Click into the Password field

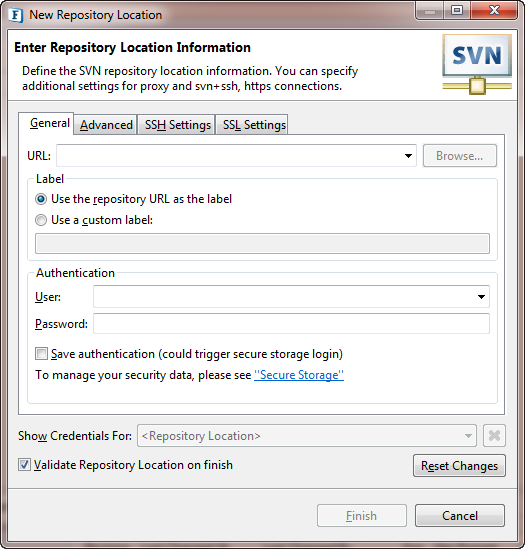[x=291, y=324]
